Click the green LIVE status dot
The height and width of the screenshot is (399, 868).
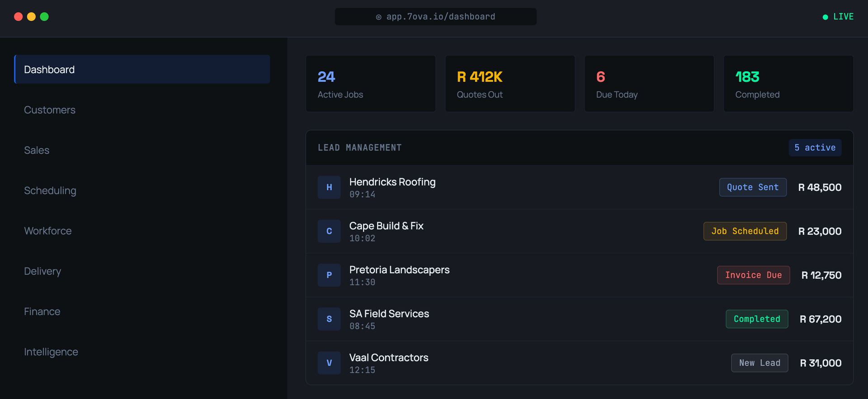(x=826, y=17)
